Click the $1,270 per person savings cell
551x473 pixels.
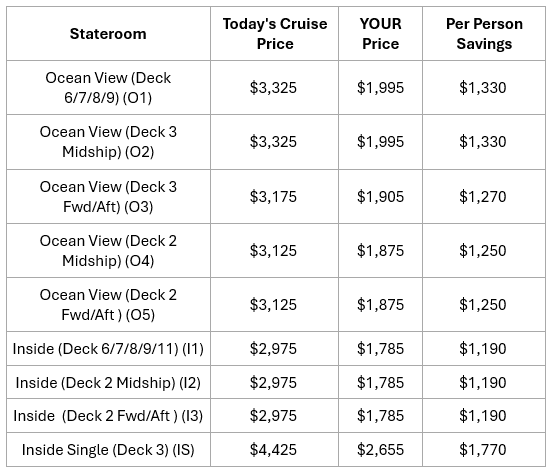[x=484, y=196]
